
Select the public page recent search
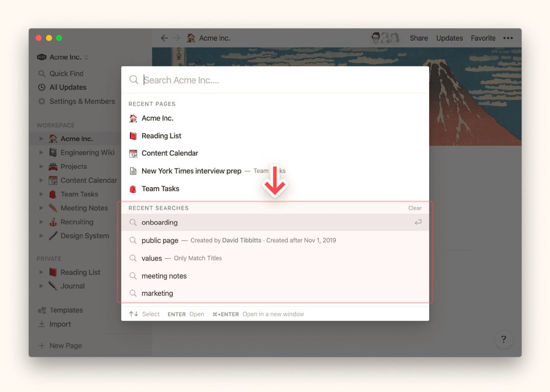click(275, 240)
